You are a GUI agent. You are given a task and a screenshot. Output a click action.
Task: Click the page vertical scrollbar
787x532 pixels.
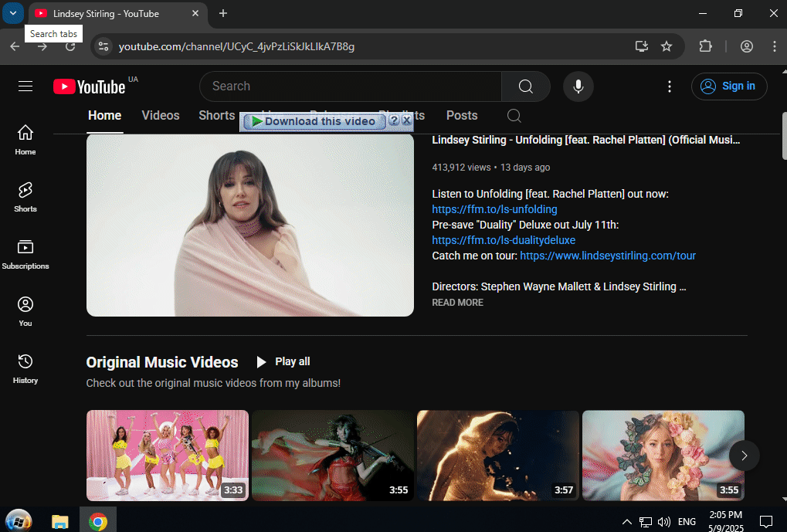point(784,136)
